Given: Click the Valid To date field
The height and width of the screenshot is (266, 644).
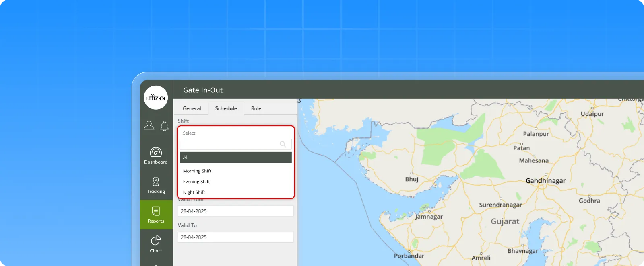Looking at the screenshot, I should tap(235, 237).
